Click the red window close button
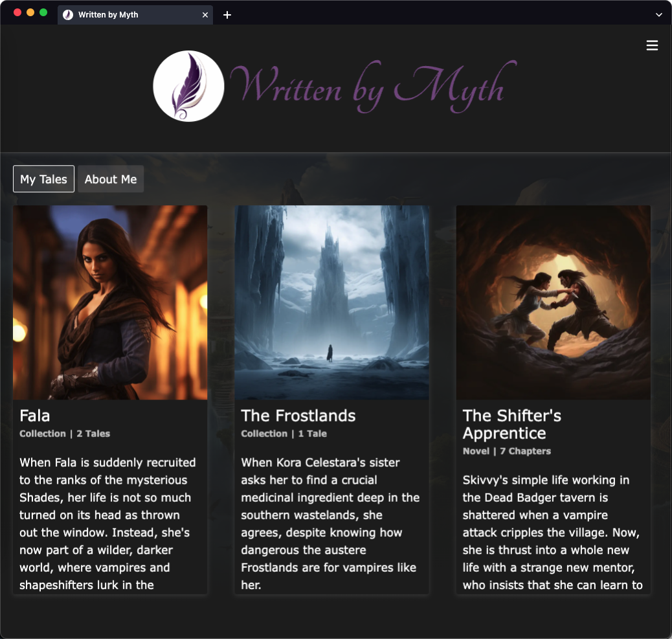The width and height of the screenshot is (672, 639). pyautogui.click(x=17, y=12)
